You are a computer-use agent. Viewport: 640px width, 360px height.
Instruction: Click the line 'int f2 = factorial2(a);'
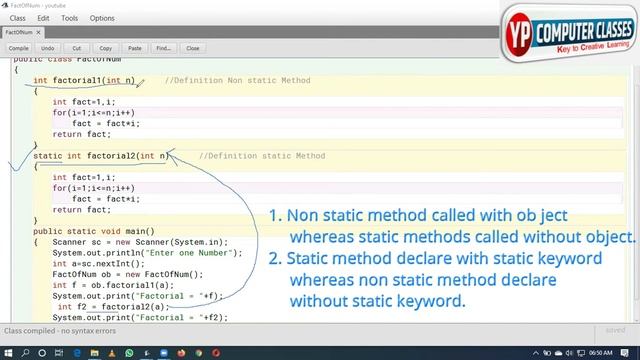point(113,307)
